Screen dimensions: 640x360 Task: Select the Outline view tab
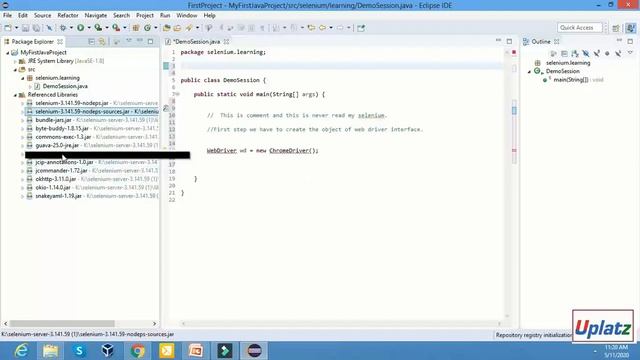click(541, 42)
